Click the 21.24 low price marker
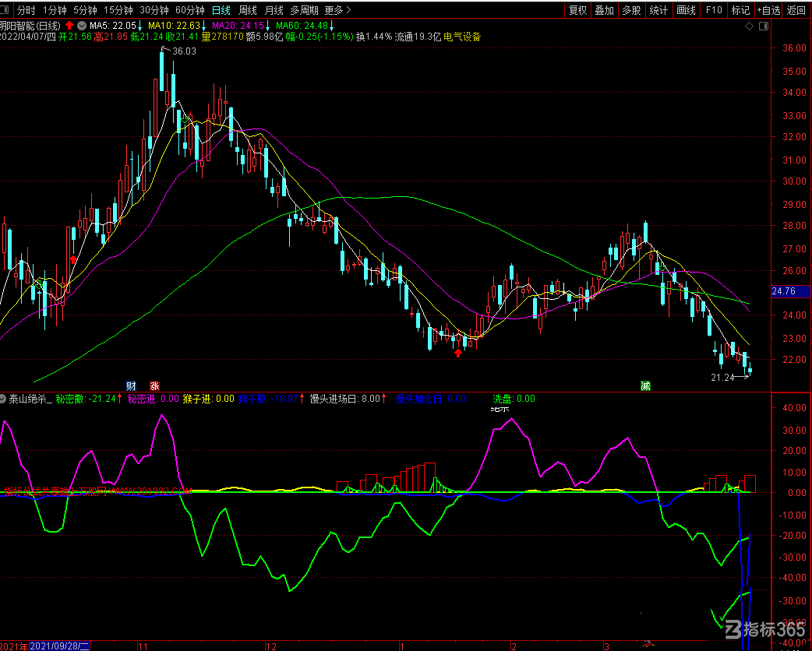Screen dimensions: 812x651 point(722,378)
